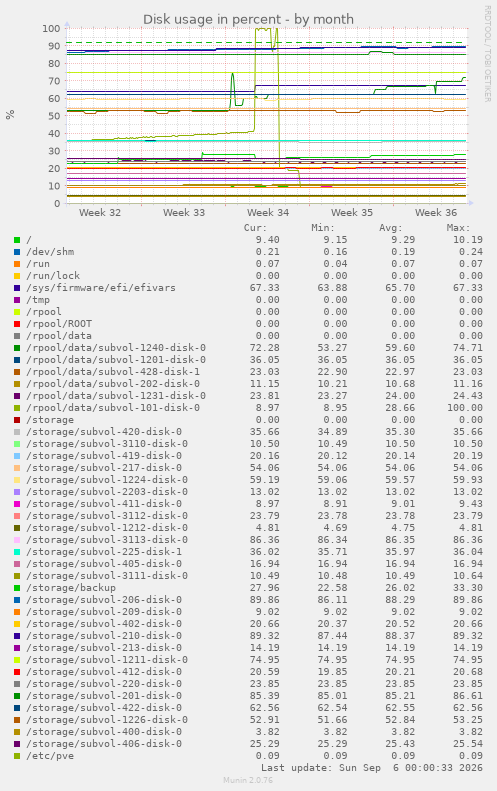Click /storage/subvol-422-disk-0 label
Screen dimensions: 497x791
tap(104, 708)
